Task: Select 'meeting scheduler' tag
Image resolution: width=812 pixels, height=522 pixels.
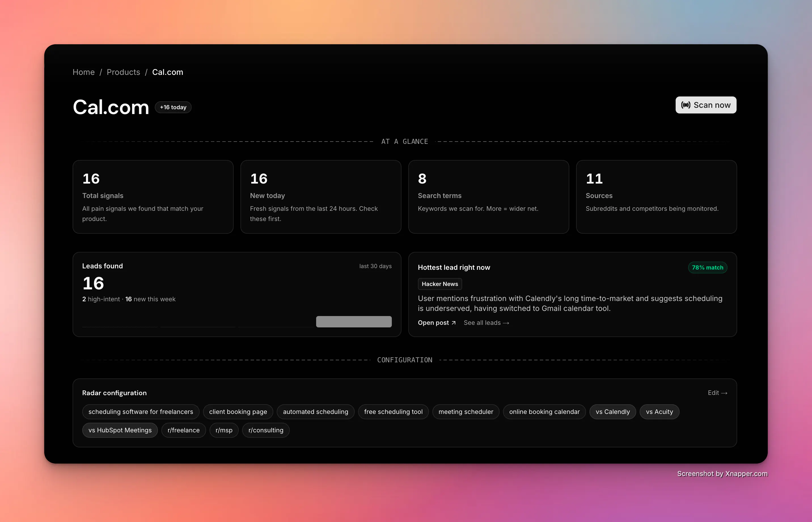Action: [466, 412]
